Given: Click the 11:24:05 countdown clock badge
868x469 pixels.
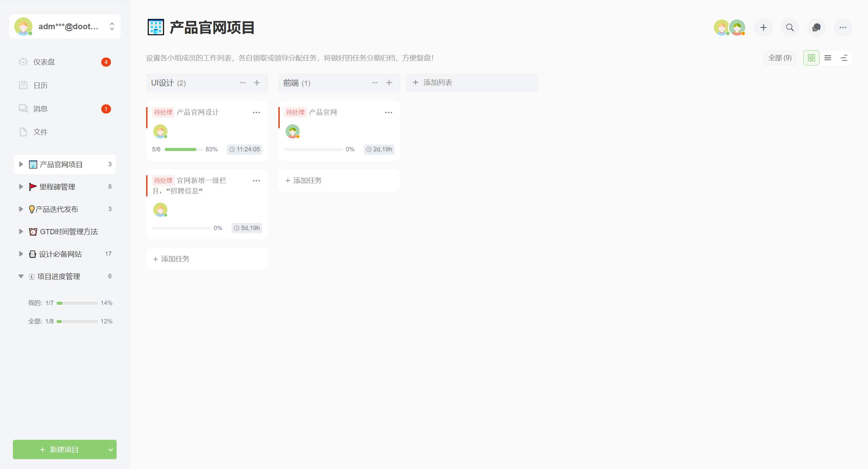Looking at the screenshot, I should pos(244,149).
